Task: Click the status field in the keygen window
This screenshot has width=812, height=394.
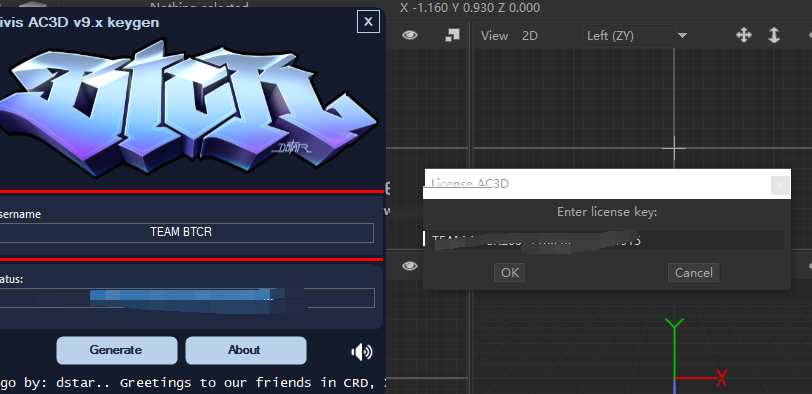Action: click(187, 298)
